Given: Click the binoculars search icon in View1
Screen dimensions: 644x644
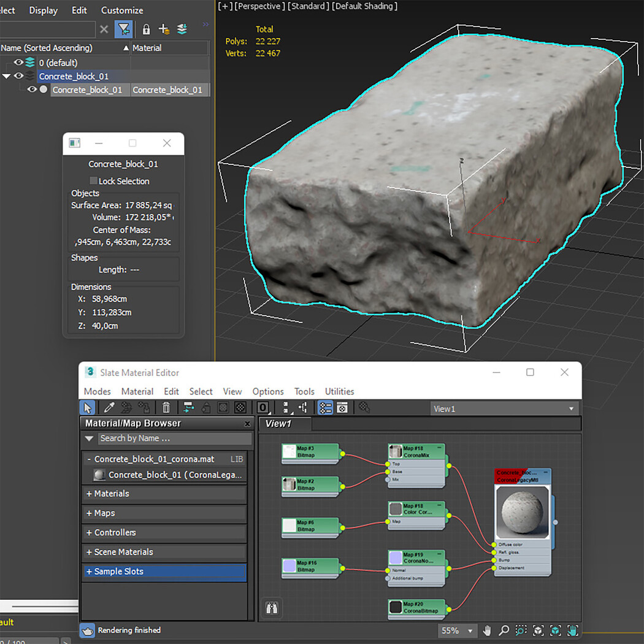Looking at the screenshot, I should (x=272, y=608).
